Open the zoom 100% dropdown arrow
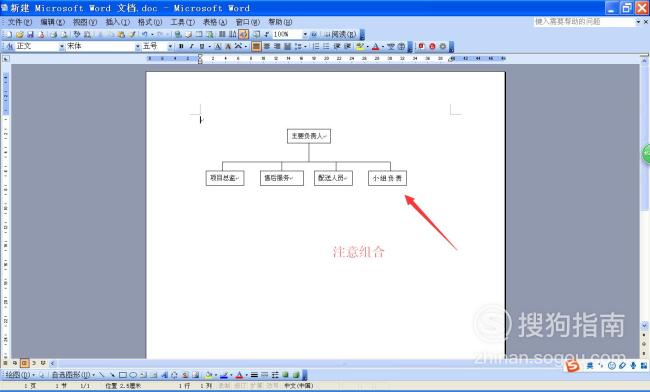 [x=305, y=34]
